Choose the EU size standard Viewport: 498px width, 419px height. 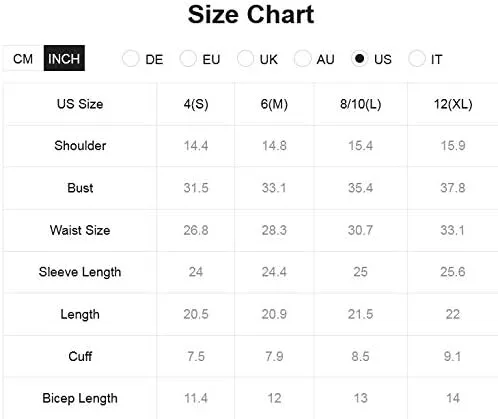click(x=188, y=59)
